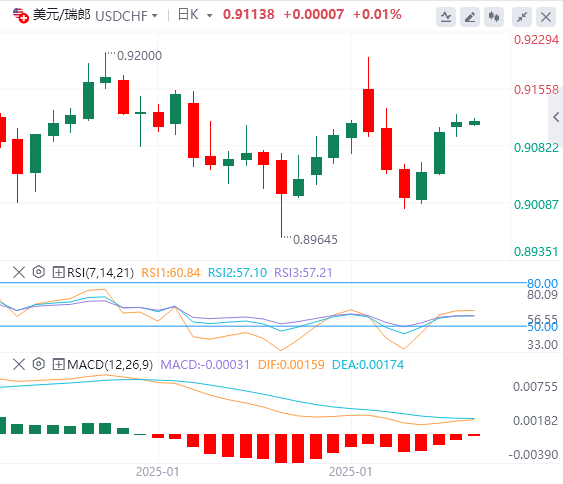Close the chart with X button
Viewport: 563px width, 484px height.
click(x=546, y=17)
